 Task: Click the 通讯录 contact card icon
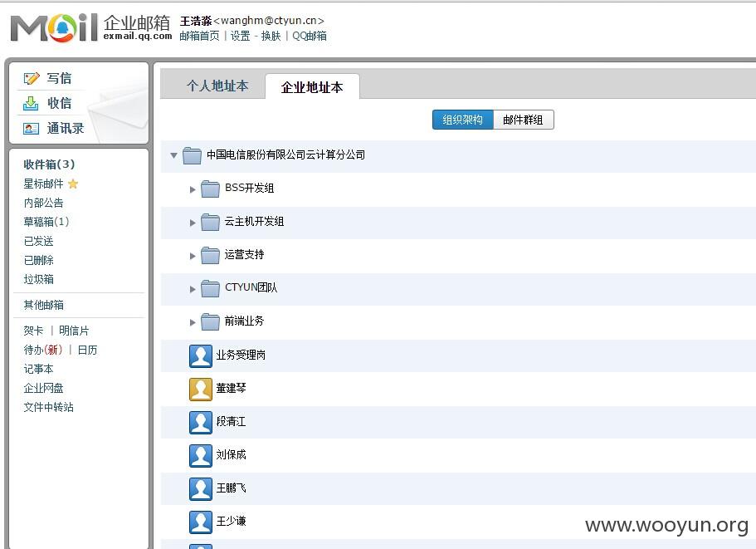[31, 129]
